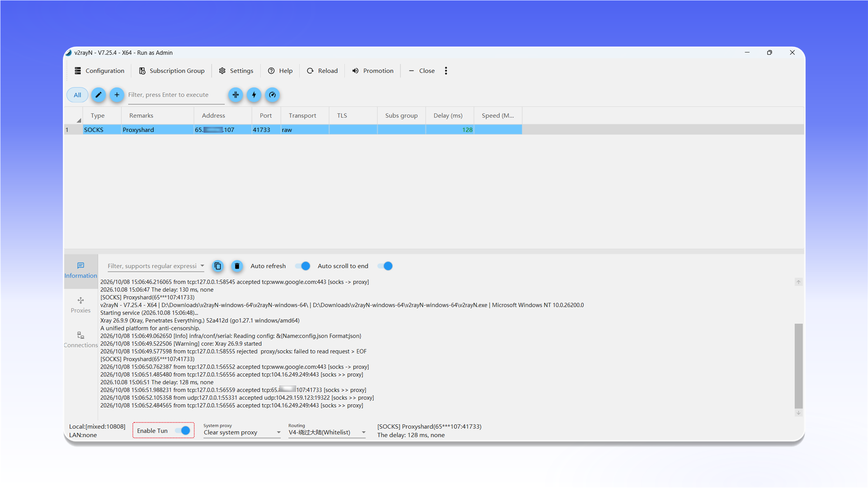This screenshot has height=488, width=868.
Task: Sort by the Remarks column header
Action: 157,116
